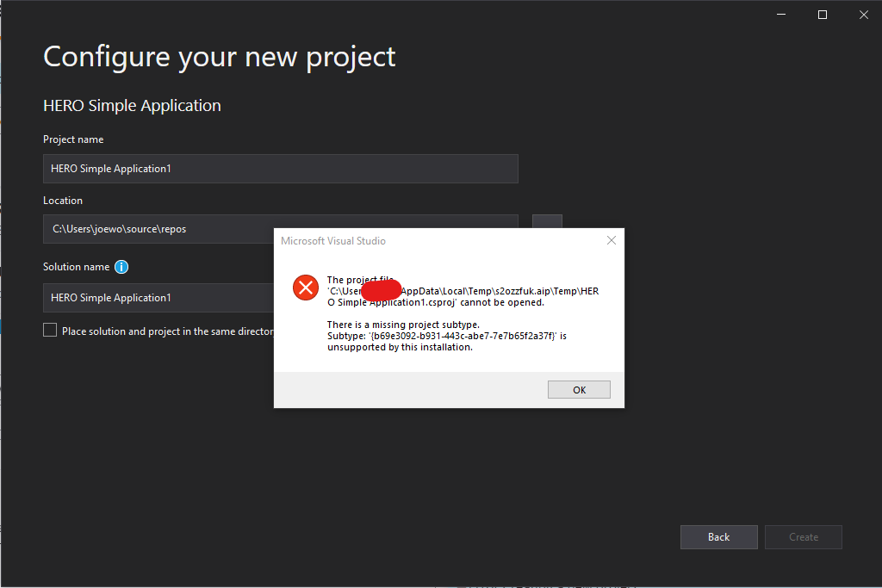Close the Microsoft Visual Studio error dialog
Screen dimensions: 882x588
[612, 240]
